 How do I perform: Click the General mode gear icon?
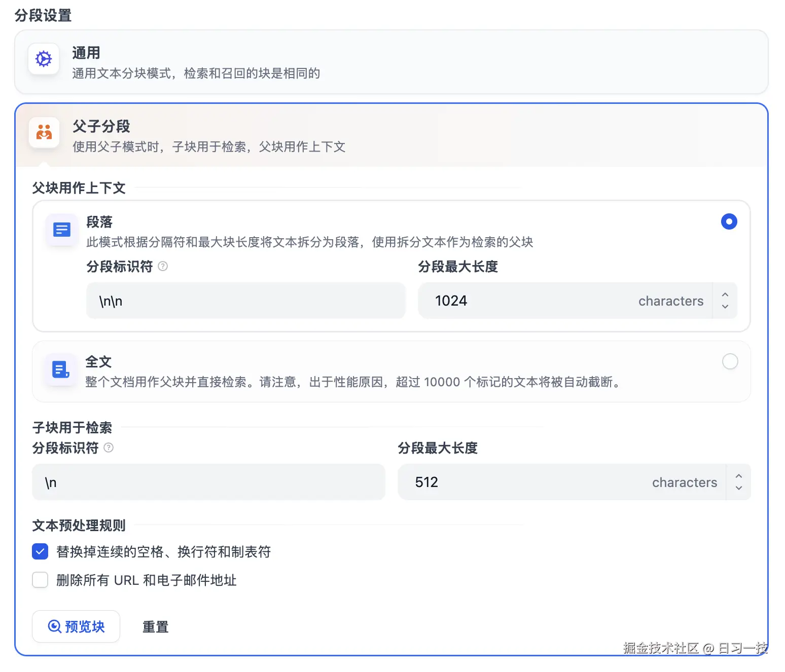pos(44,59)
